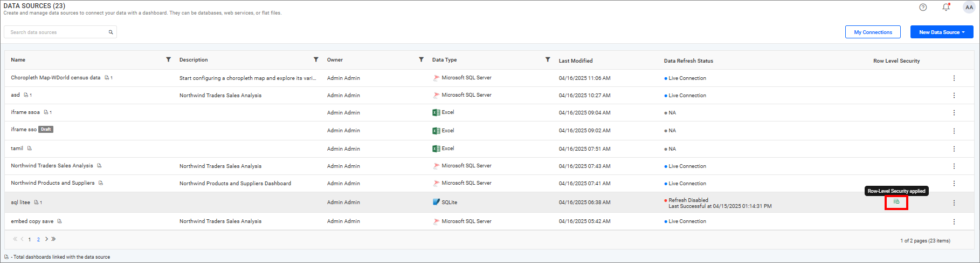
Task: Open actions menu for Choropleth Map row
Action: [954, 78]
